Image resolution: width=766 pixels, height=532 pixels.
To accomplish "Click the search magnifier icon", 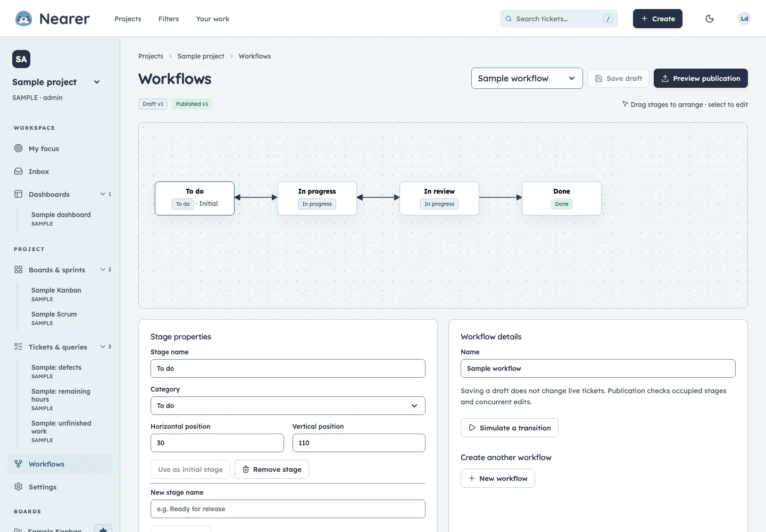I will pos(509,19).
